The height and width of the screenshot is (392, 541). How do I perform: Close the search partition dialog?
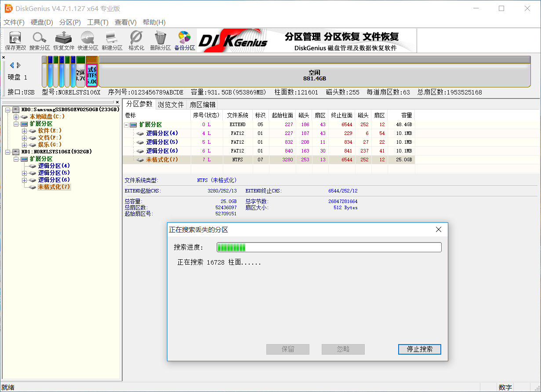click(x=438, y=230)
